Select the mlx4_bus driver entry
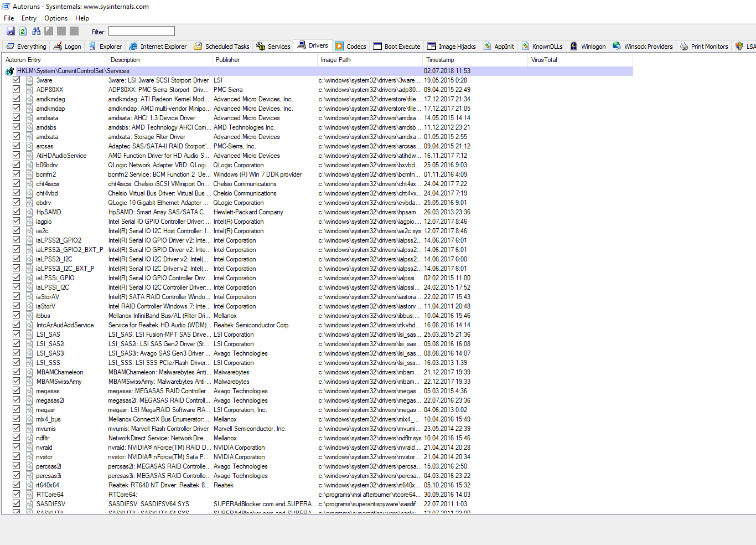Viewport: 756px width, 545px height. [49, 419]
